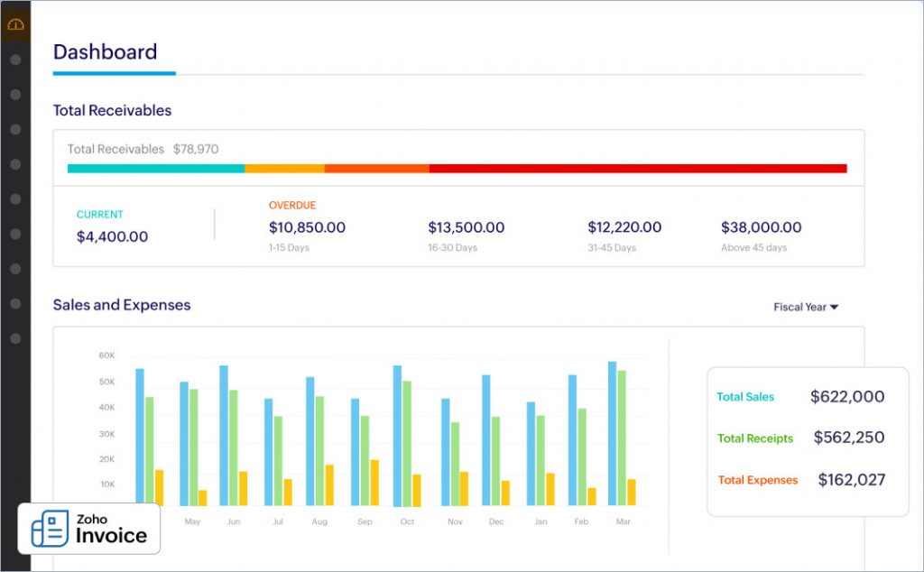Screen dimensions: 924x572
Task: Select the second dot icon in the sidebar
Action: [15, 95]
